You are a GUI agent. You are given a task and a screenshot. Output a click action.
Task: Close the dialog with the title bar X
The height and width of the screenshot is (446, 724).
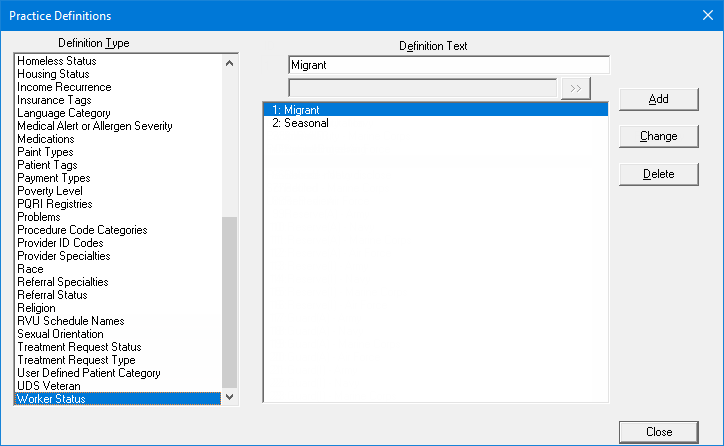703,15
